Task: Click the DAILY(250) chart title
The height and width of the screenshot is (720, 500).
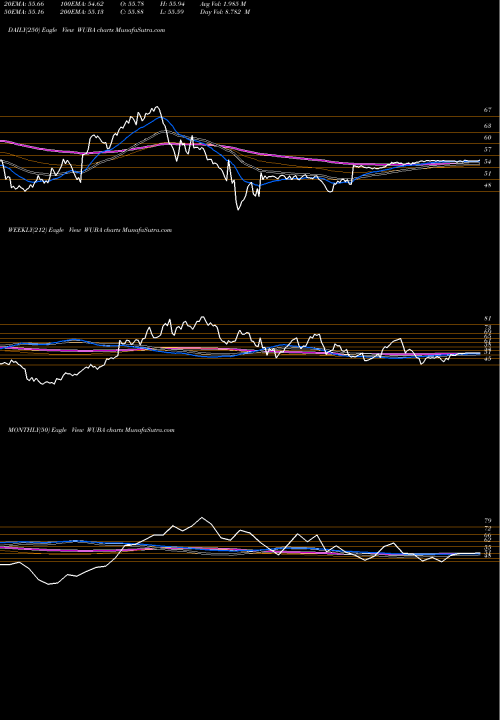Action: [86, 30]
